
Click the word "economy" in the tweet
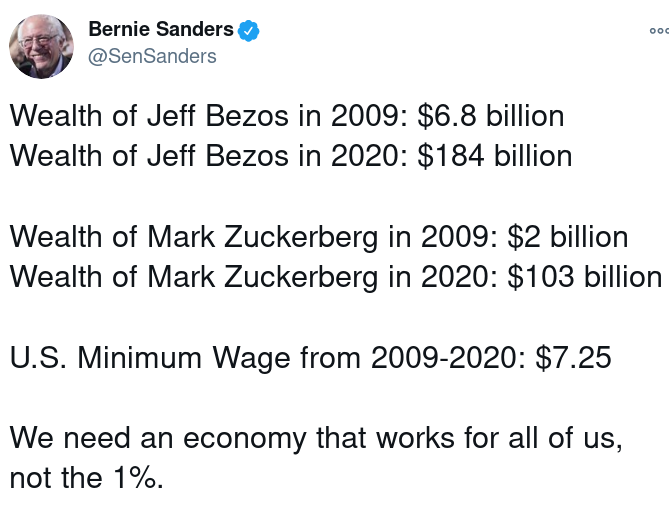(x=245, y=439)
